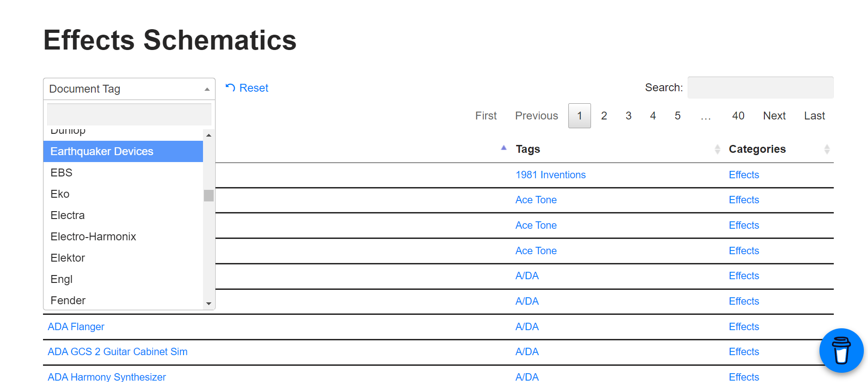Click the dropdown list scroll-up arrow
The height and width of the screenshot is (382, 868).
pos(209,135)
